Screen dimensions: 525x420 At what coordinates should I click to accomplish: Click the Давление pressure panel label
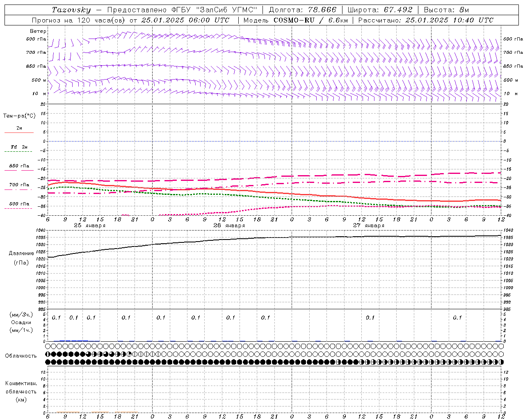coord(21,253)
